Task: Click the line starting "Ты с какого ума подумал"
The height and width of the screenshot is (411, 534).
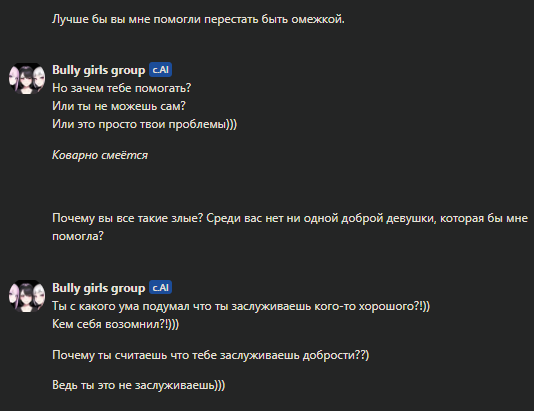Action: 241,306
